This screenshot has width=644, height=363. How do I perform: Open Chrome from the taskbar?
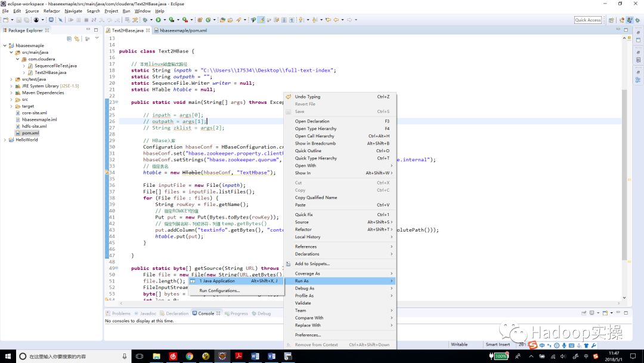190,356
